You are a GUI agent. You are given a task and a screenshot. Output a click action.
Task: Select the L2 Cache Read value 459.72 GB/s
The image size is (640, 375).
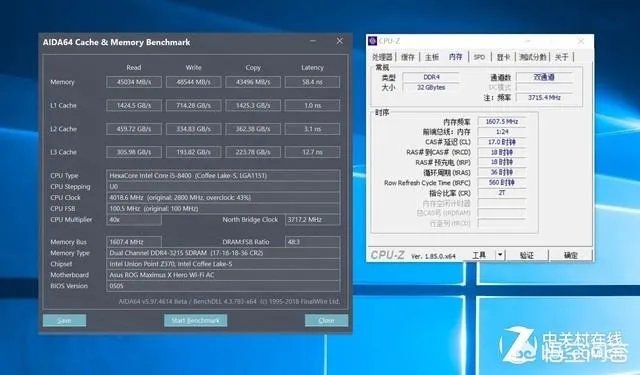(x=134, y=129)
